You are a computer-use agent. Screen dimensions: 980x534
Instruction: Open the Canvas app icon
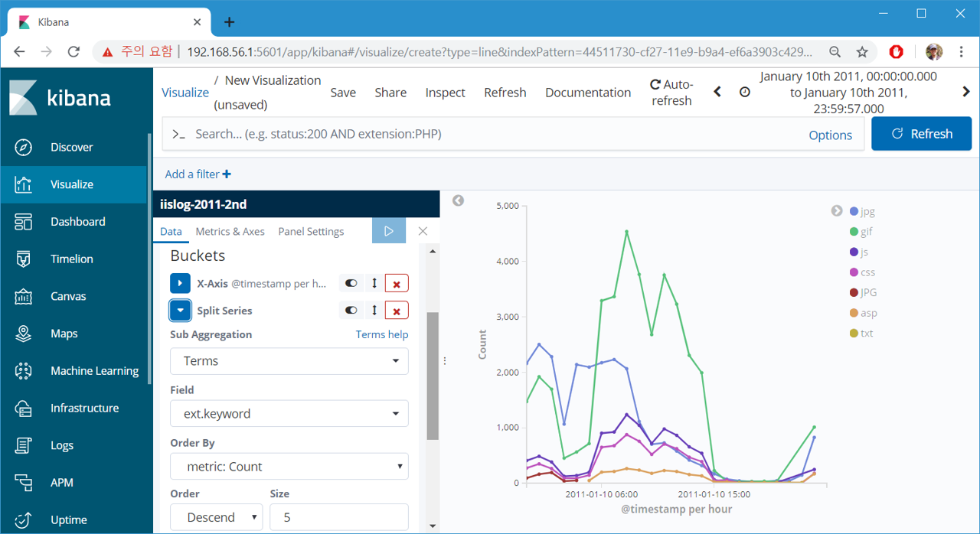coord(24,296)
